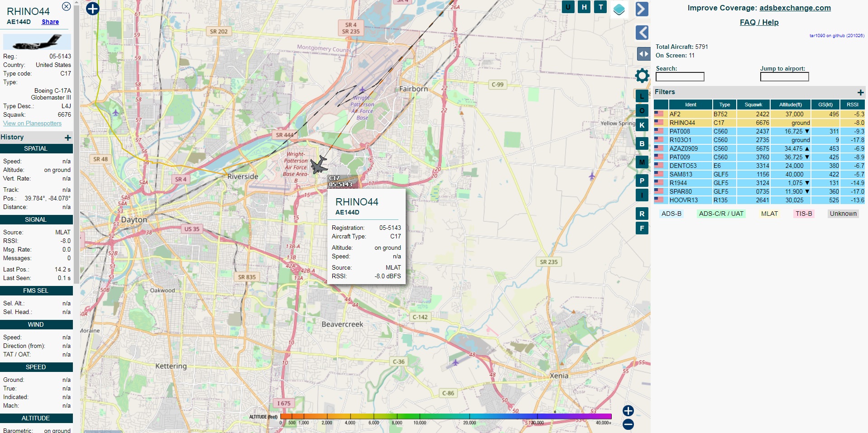The height and width of the screenshot is (433, 868).
Task: Click the R map button
Action: [x=642, y=214]
